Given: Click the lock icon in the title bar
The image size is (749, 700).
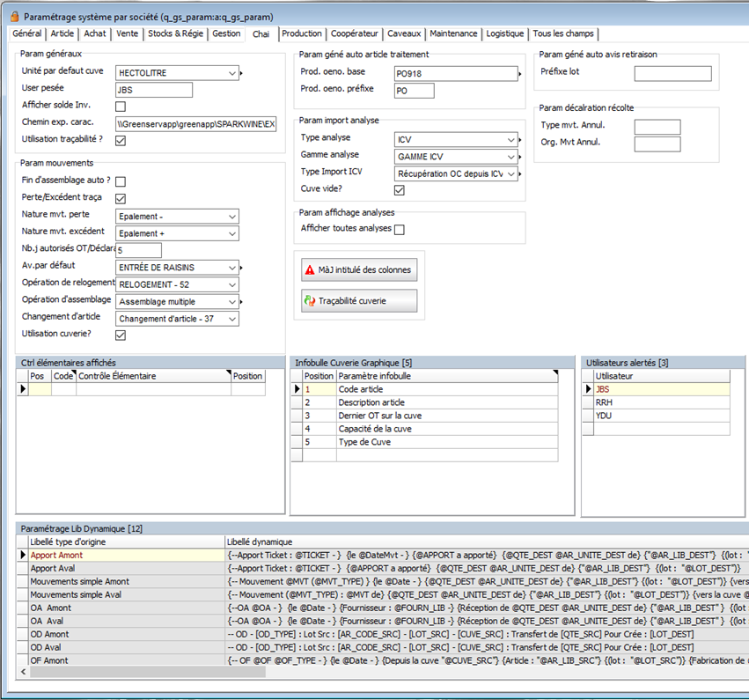Looking at the screenshot, I should click(x=12, y=17).
